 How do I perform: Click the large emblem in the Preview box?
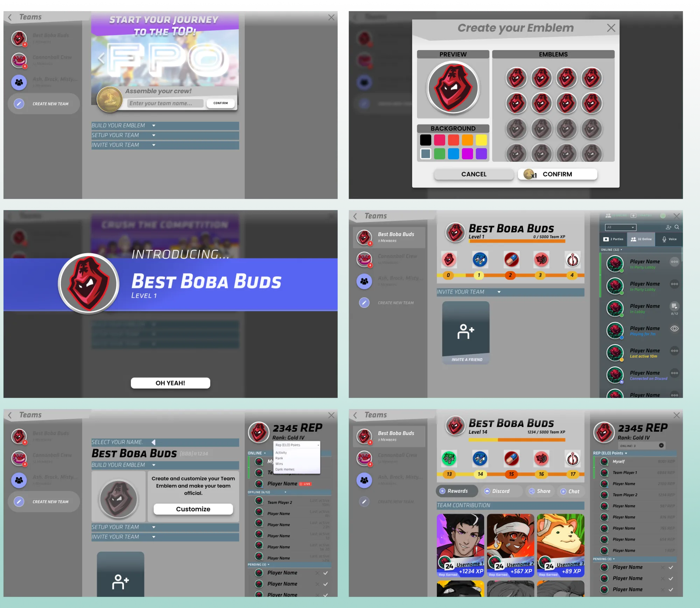(453, 87)
